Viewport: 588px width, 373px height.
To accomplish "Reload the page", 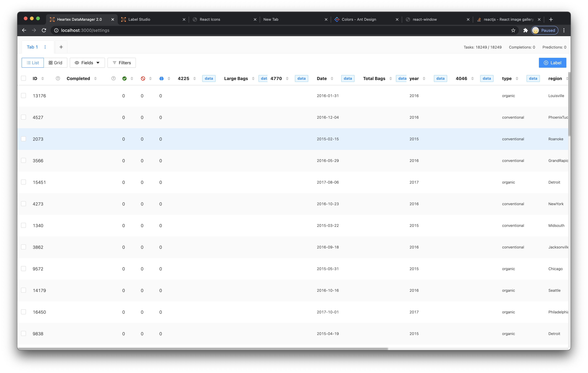I will click(x=44, y=30).
